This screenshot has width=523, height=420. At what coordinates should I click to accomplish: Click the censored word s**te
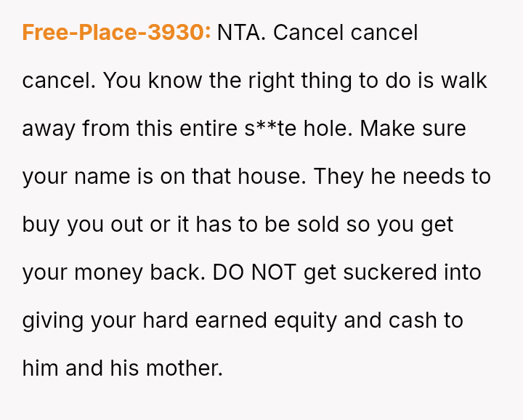[x=270, y=129]
